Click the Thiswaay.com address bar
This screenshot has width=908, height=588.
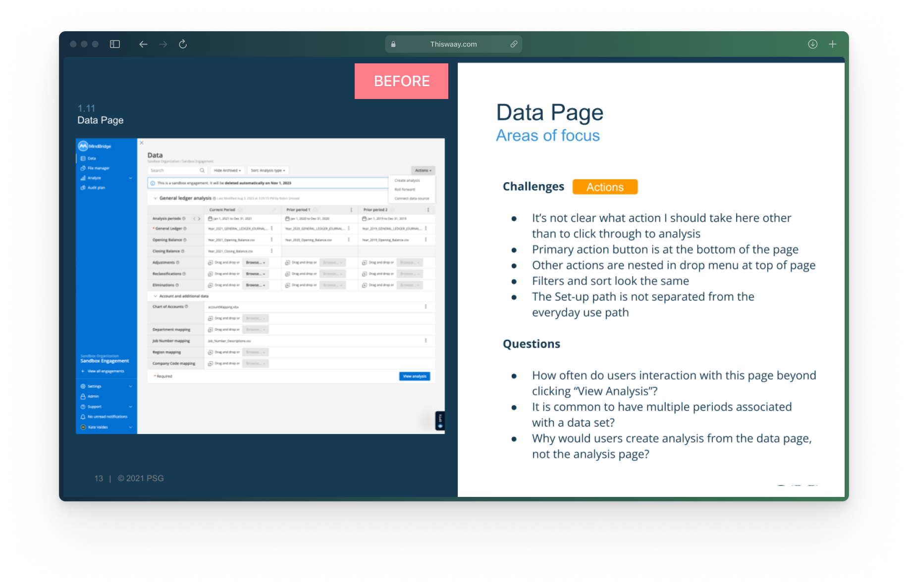tap(453, 44)
